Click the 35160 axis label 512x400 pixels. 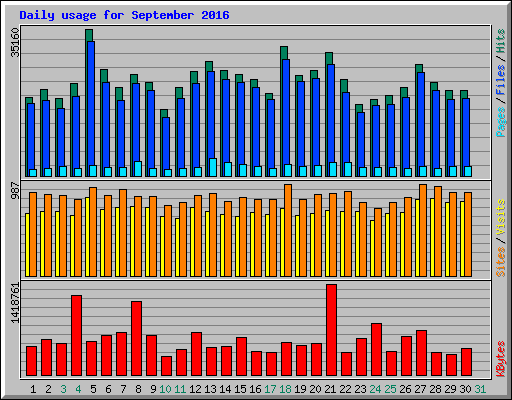tap(15, 42)
